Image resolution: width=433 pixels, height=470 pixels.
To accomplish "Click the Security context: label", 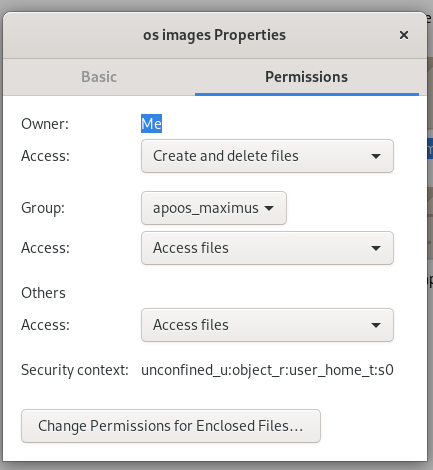I will 75,370.
